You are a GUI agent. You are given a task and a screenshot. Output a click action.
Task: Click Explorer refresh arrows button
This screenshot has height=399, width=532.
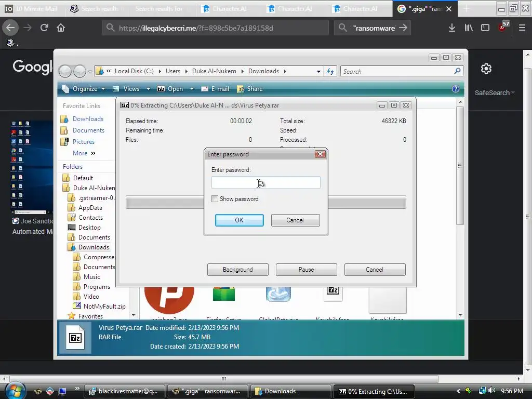[330, 71]
